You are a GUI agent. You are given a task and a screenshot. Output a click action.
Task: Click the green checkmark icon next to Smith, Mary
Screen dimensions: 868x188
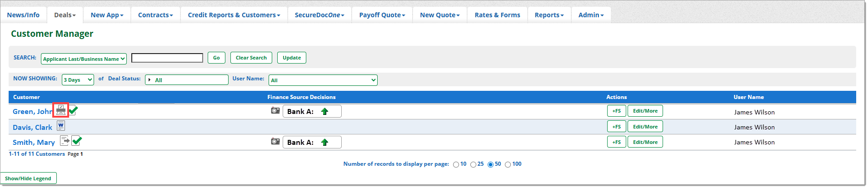click(x=77, y=141)
